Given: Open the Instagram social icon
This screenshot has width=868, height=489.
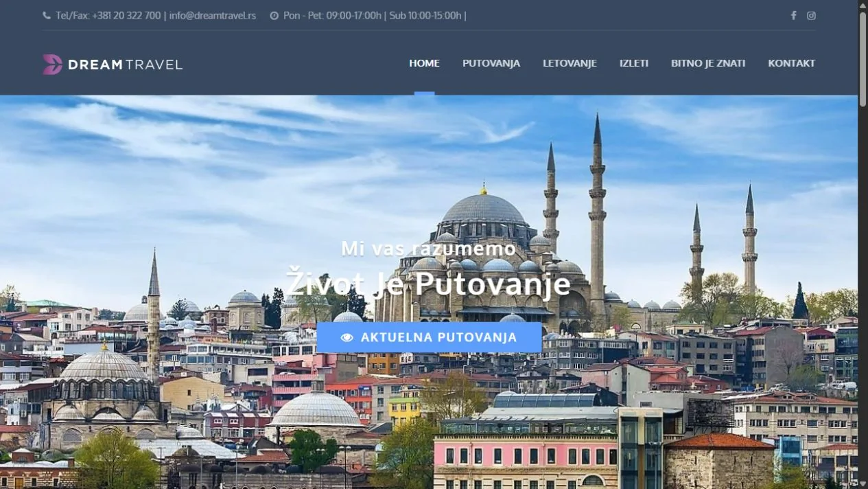Looking at the screenshot, I should [811, 15].
